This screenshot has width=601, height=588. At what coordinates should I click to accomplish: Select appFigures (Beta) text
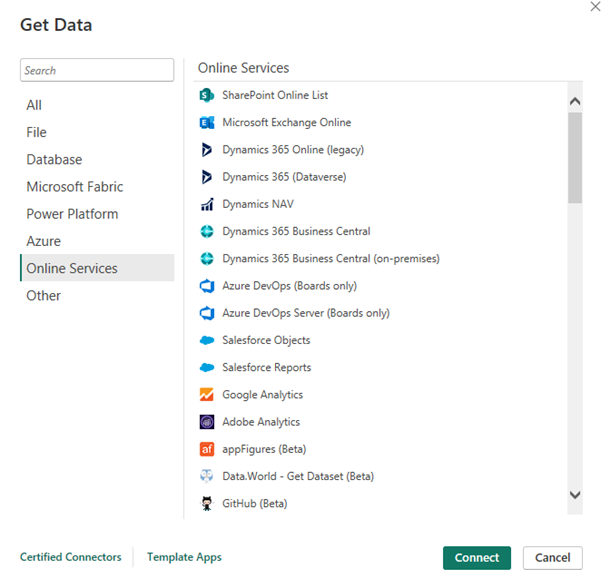pos(264,449)
